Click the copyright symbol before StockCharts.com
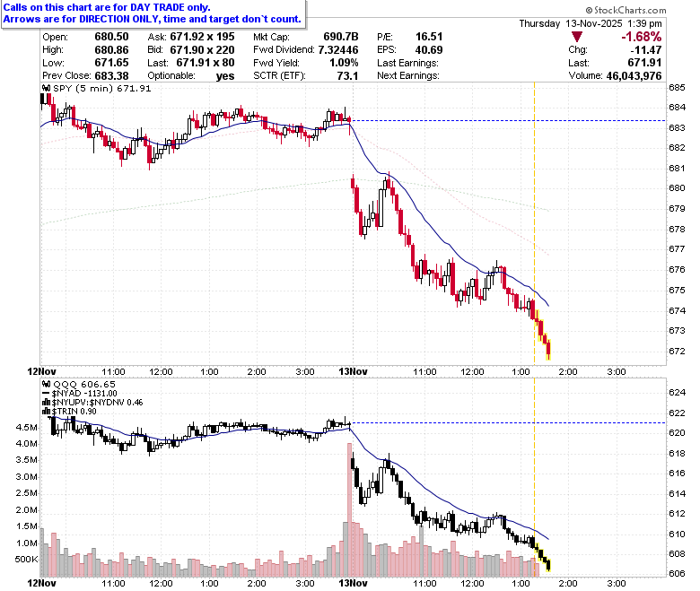This screenshot has width=700, height=591. [589, 10]
